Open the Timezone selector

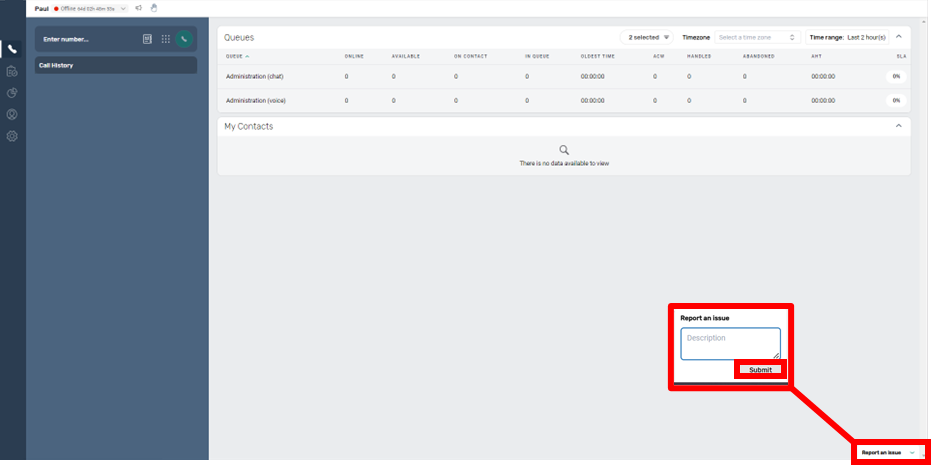(758, 37)
